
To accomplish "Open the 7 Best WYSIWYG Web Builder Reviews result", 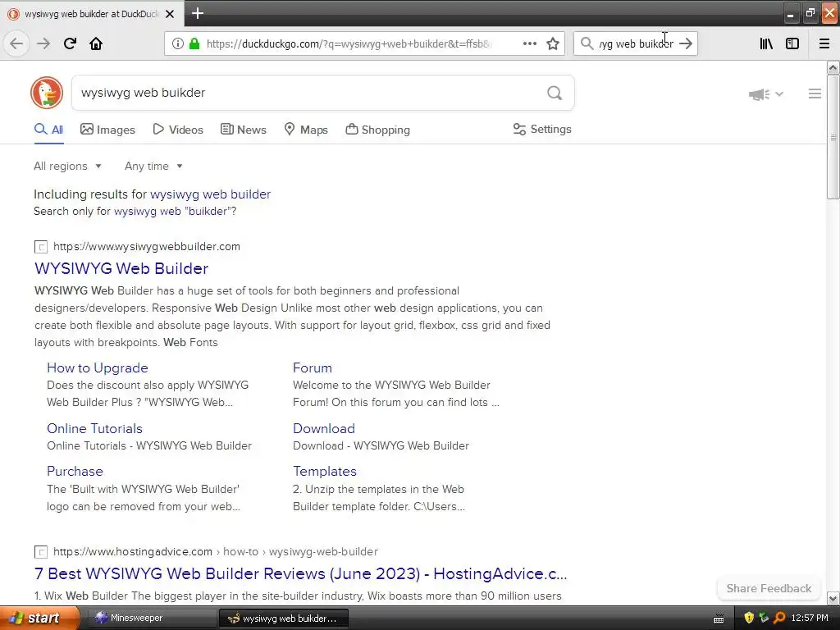I will (x=300, y=573).
